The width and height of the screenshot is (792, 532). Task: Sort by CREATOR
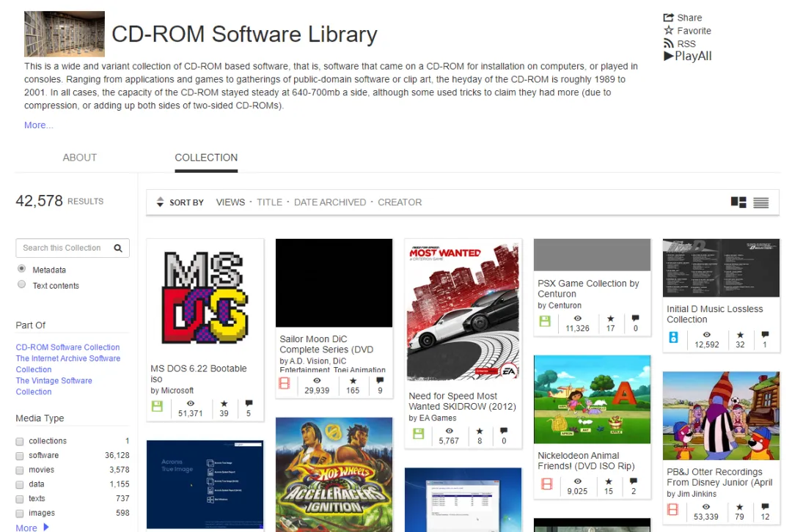point(400,202)
